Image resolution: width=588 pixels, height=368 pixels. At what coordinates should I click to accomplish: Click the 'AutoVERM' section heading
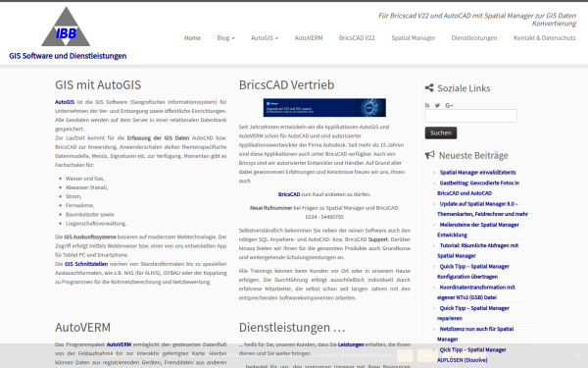[x=83, y=328]
